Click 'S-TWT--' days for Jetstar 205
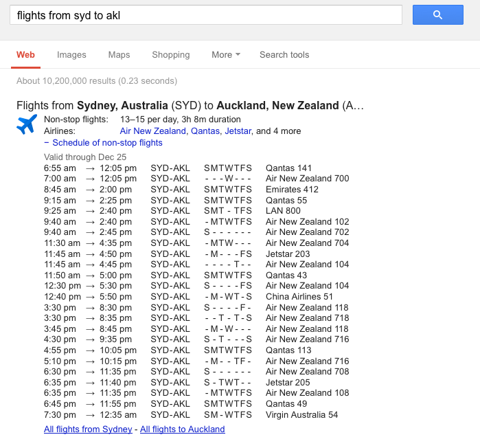This screenshot has width=480, height=448. coord(227,383)
